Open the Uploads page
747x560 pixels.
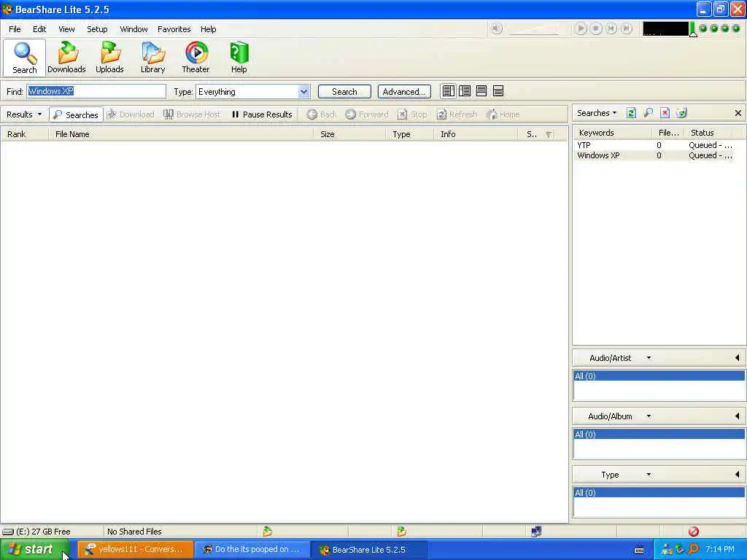[109, 58]
